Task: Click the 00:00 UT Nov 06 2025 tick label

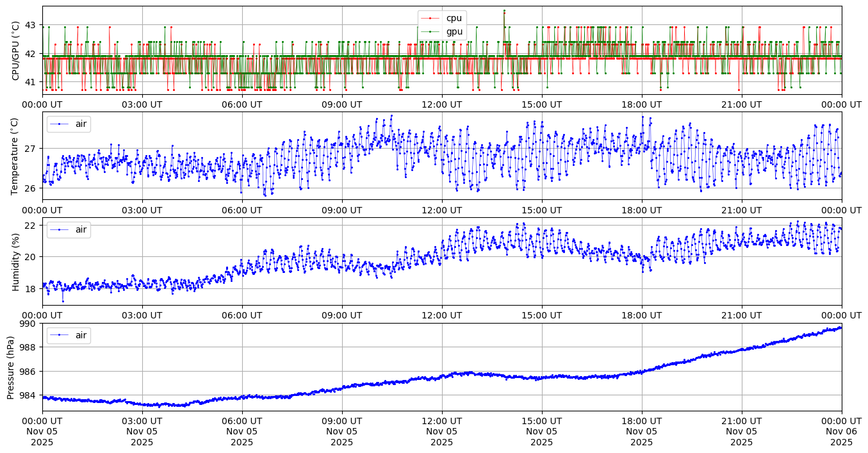Action: [x=841, y=432]
